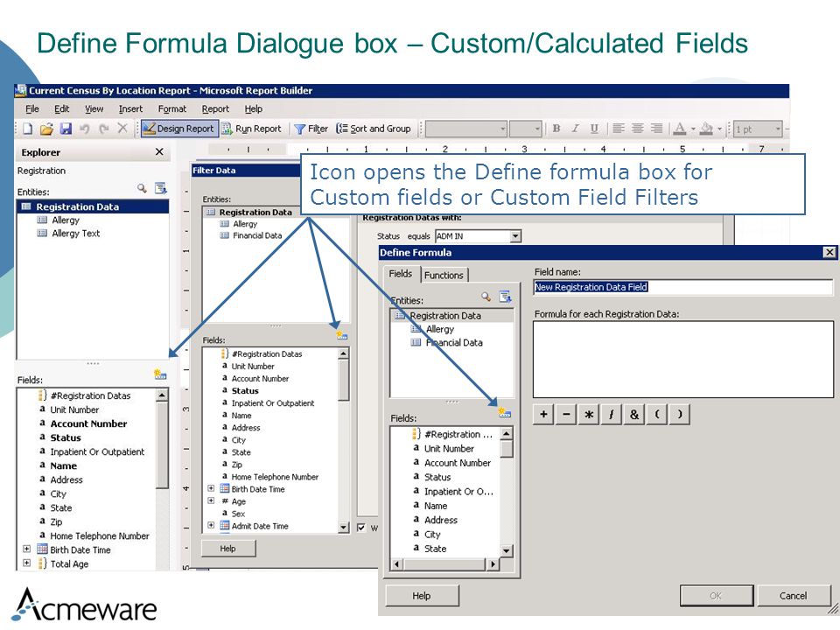Expand Age field in Filter Data

tap(211, 500)
